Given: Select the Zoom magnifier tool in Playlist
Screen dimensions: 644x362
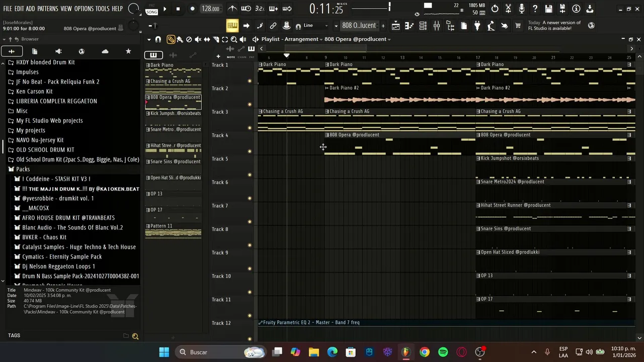Looking at the screenshot, I should pyautogui.click(x=234, y=39).
